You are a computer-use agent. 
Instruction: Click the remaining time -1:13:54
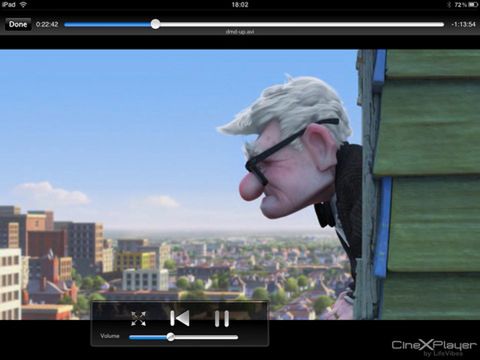(463, 24)
